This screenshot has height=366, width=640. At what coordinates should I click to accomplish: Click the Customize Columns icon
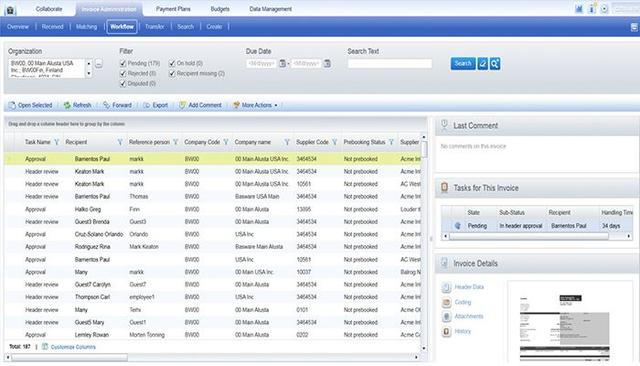pyautogui.click(x=45, y=347)
